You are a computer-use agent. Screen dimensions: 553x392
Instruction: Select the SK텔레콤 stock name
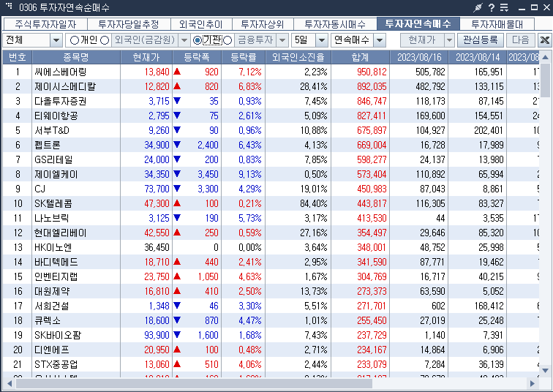click(53, 204)
